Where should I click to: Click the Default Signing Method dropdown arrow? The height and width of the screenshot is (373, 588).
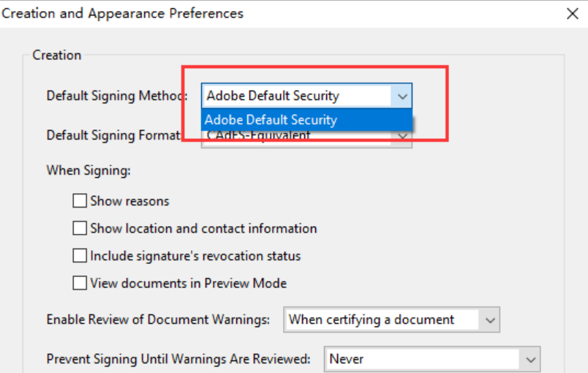click(x=402, y=96)
